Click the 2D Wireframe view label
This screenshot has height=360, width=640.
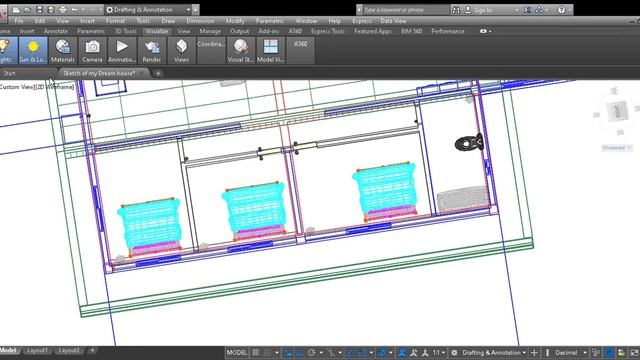[56, 87]
